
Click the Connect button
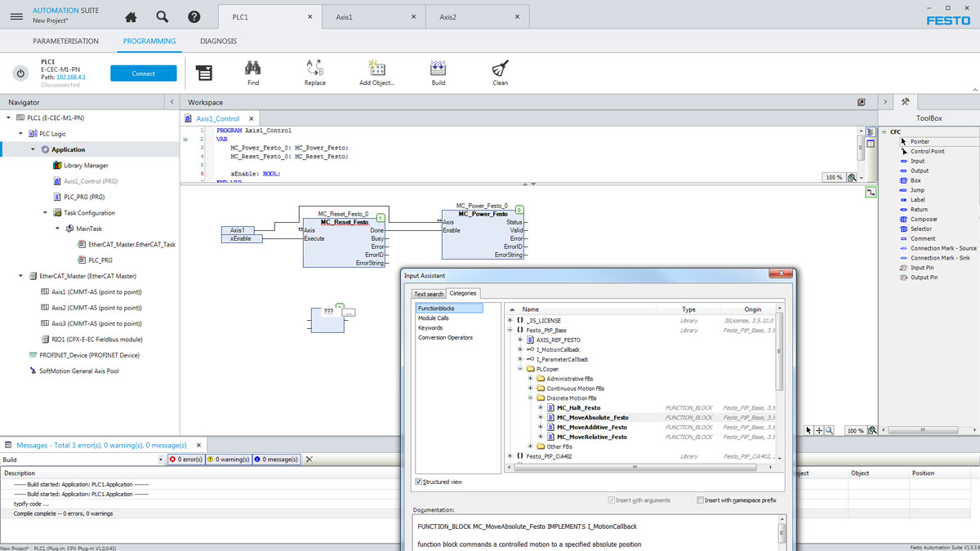143,73
